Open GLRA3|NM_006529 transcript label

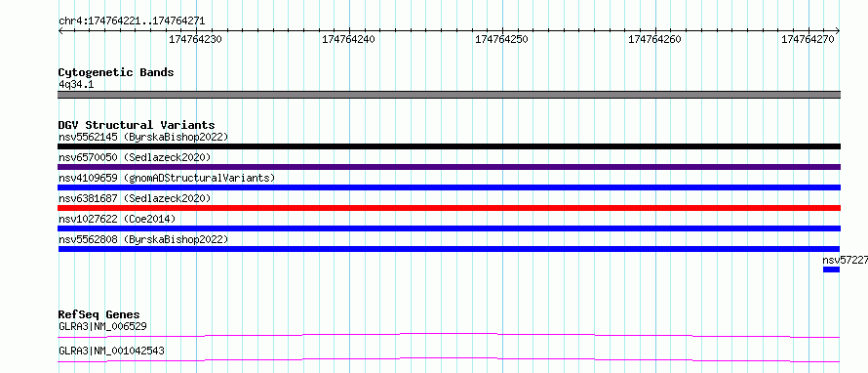(102, 326)
